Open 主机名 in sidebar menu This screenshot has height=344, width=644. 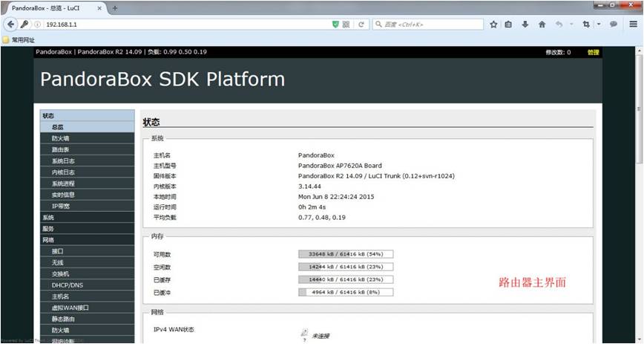pyautogui.click(x=87, y=296)
